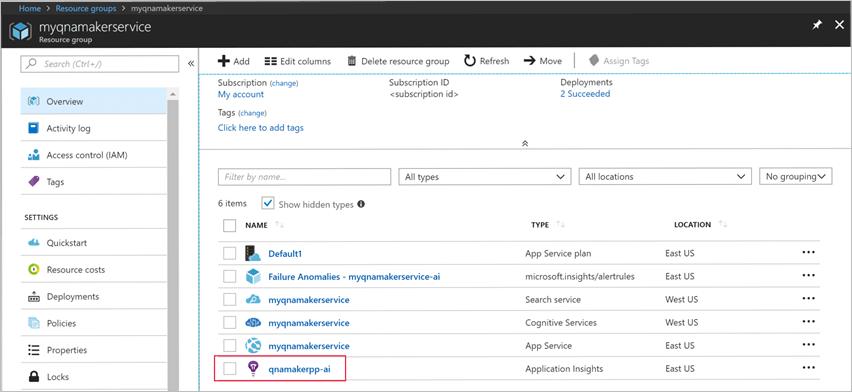Check the Default1 row checkbox
852x392 pixels.
pyautogui.click(x=229, y=253)
